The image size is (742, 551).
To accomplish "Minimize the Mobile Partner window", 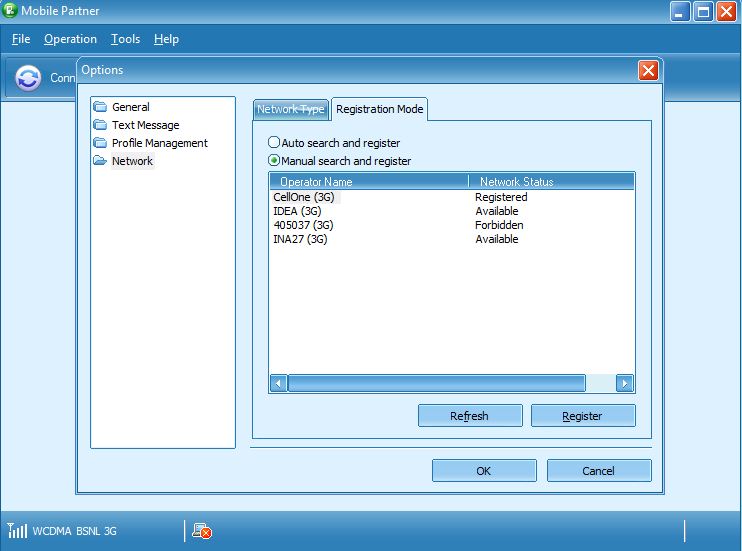I will (x=680, y=11).
